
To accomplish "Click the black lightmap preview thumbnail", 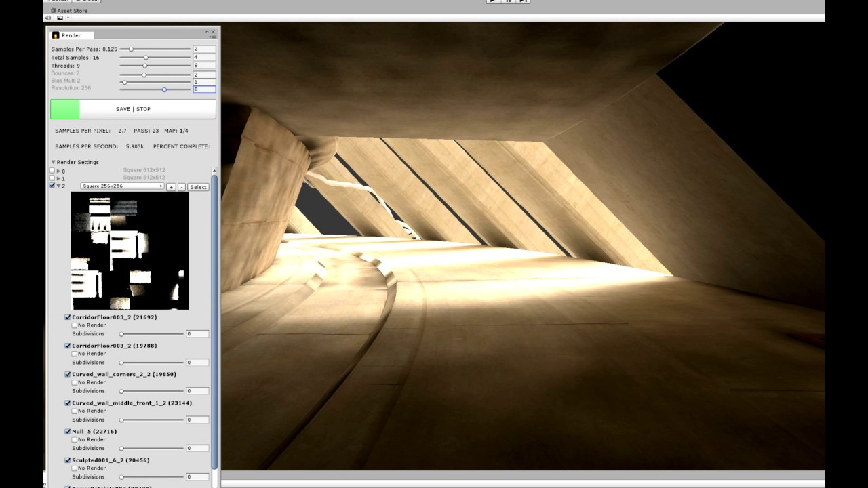I will [129, 251].
